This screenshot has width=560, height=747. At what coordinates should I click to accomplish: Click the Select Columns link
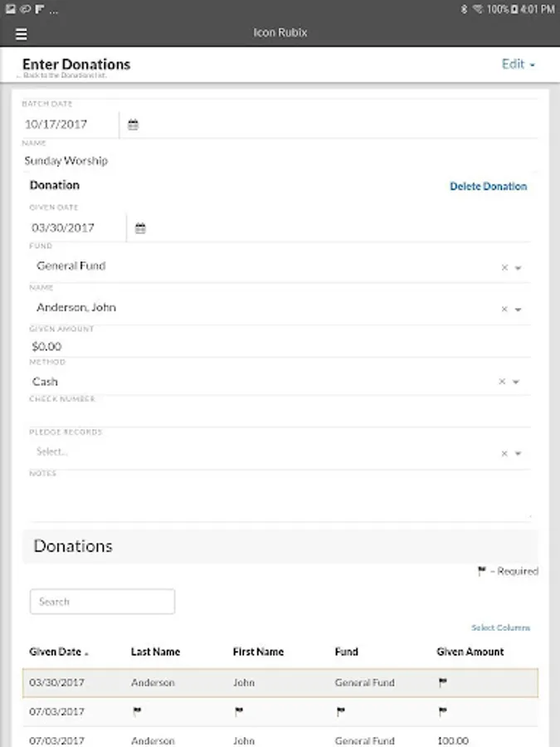pyautogui.click(x=500, y=628)
